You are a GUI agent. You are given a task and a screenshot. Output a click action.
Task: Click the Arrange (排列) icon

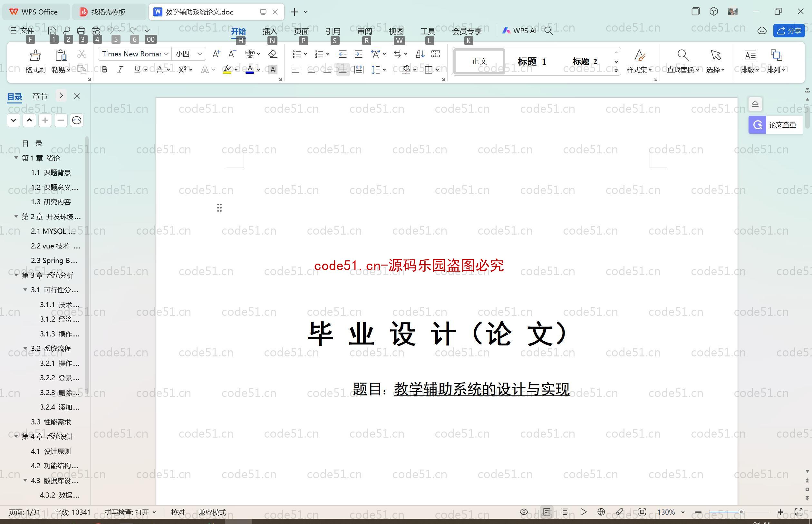point(776,55)
